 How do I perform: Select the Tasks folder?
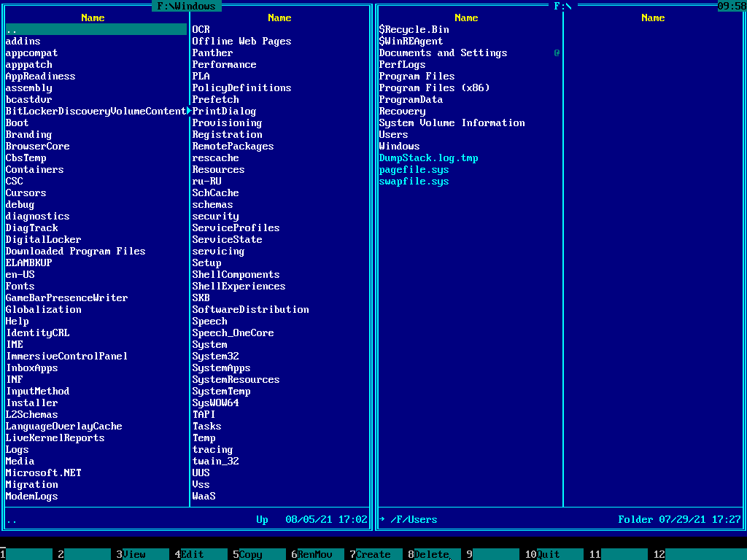(x=206, y=426)
